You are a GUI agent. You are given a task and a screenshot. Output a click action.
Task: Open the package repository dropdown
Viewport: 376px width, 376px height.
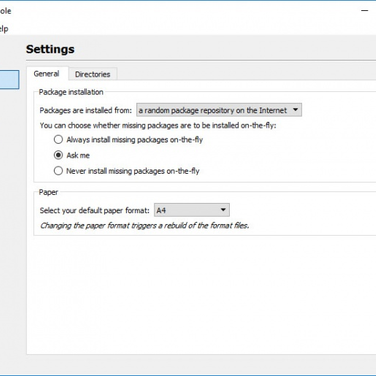point(219,110)
